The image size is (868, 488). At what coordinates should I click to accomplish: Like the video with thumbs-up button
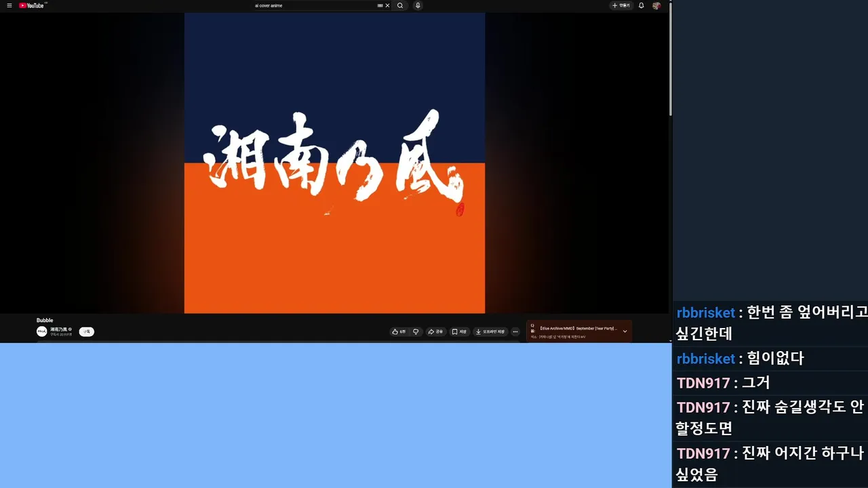[399, 331]
